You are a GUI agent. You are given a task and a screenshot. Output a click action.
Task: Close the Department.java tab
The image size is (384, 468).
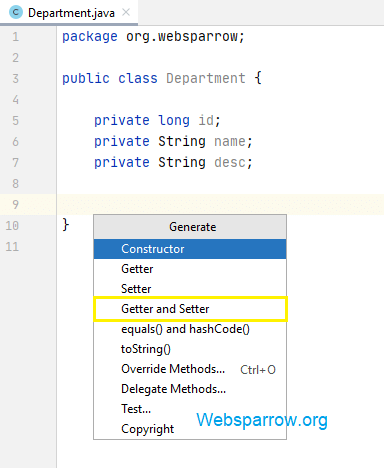[126, 12]
